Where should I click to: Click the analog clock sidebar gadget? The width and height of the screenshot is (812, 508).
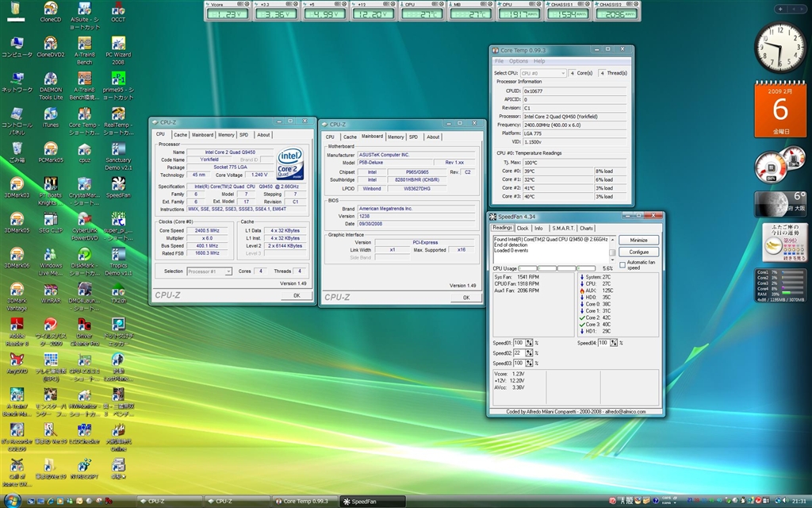pos(780,48)
